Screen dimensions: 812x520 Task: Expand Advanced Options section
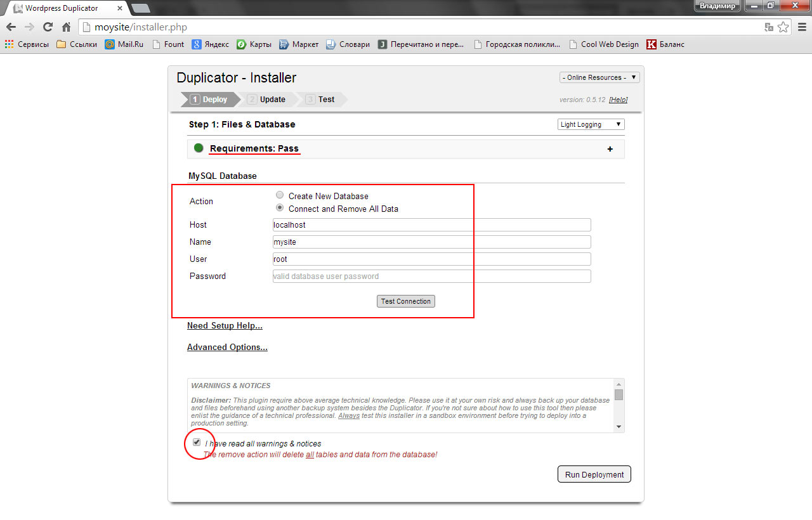pos(227,348)
